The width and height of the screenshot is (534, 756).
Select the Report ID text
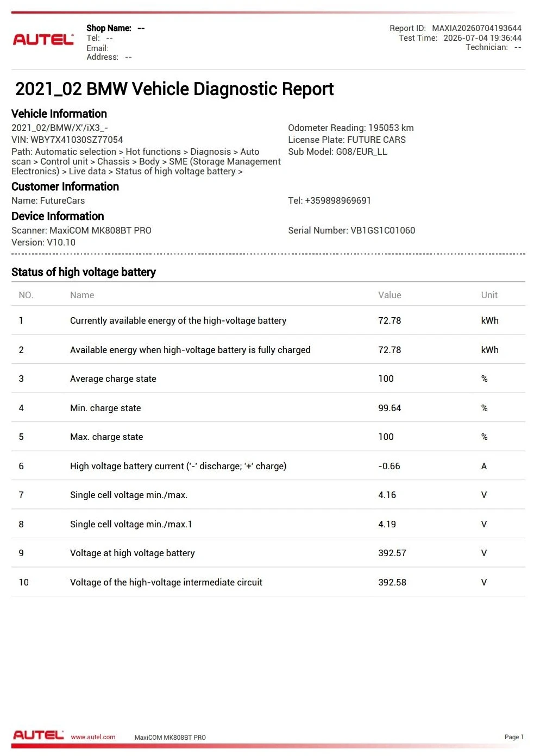tap(455, 28)
